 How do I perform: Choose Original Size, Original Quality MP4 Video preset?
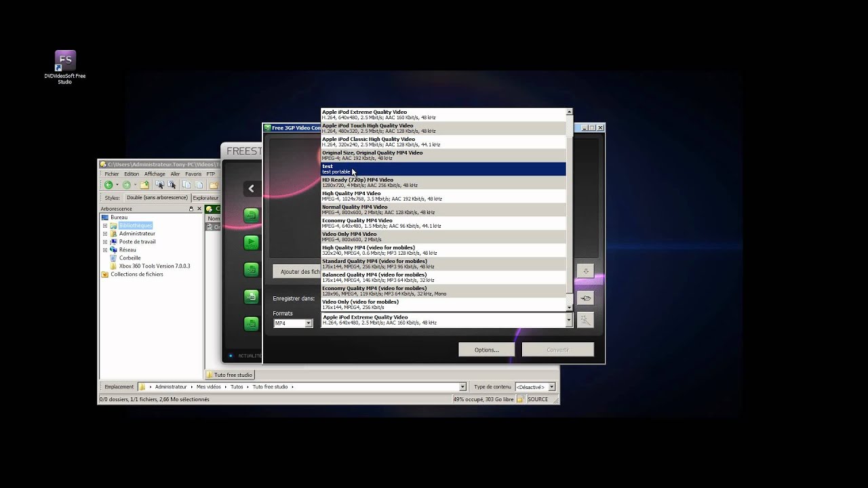pos(443,155)
